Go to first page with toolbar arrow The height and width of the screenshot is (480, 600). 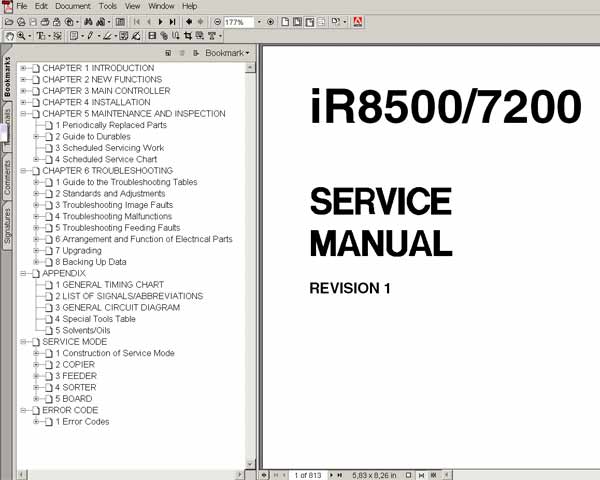click(137, 22)
